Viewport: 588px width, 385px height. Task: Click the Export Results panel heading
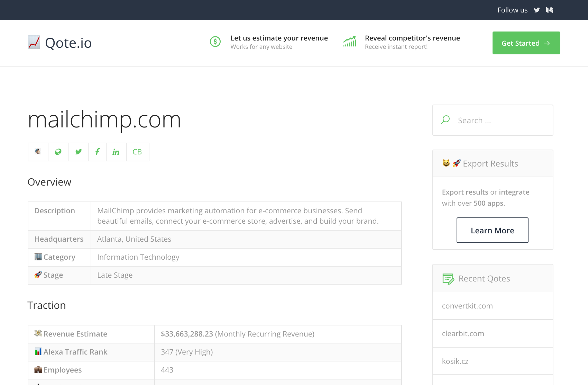click(x=490, y=164)
